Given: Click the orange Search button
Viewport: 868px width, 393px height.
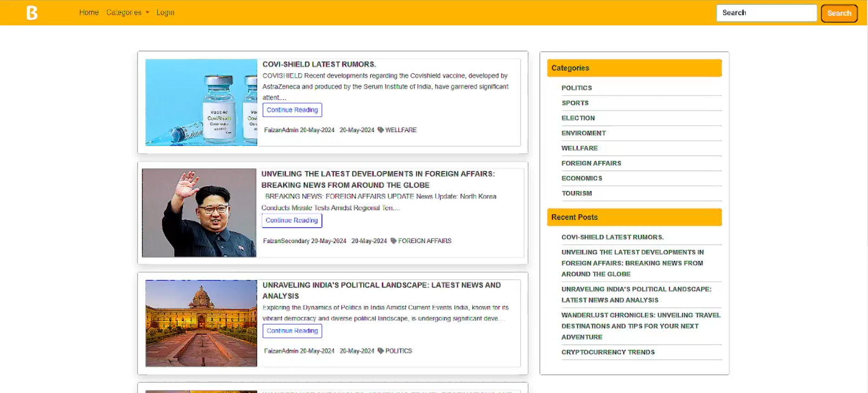Looking at the screenshot, I should [839, 13].
